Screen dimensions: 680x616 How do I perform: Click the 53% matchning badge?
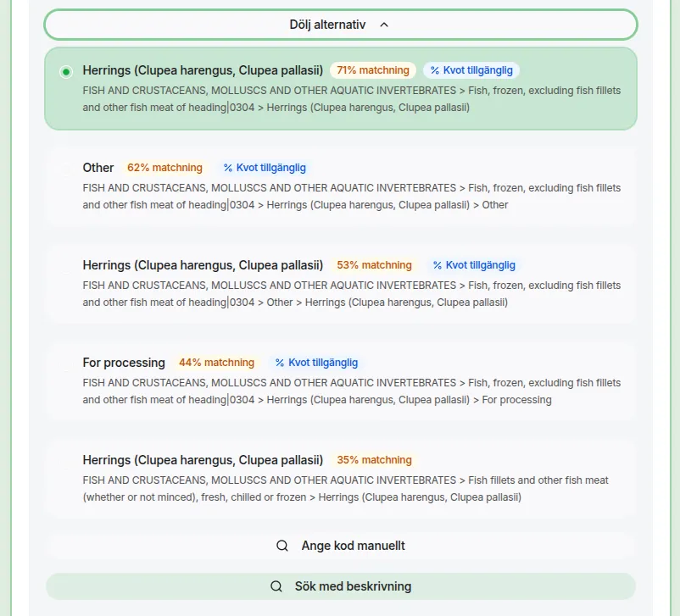tap(374, 265)
